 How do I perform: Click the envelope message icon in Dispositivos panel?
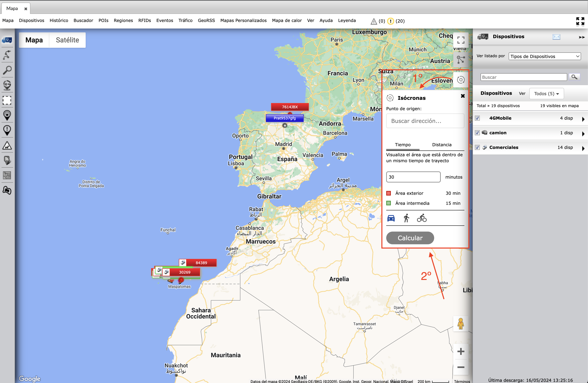click(x=556, y=37)
